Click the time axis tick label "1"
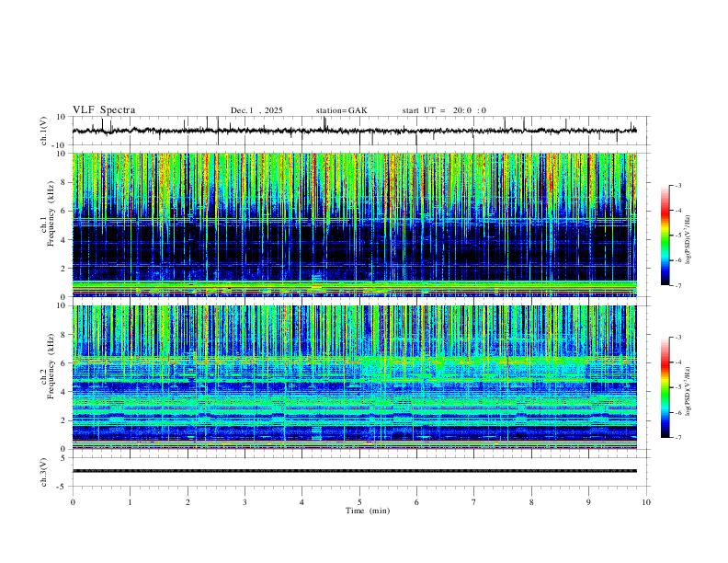The height and width of the screenshot is (563, 728). coord(130,502)
